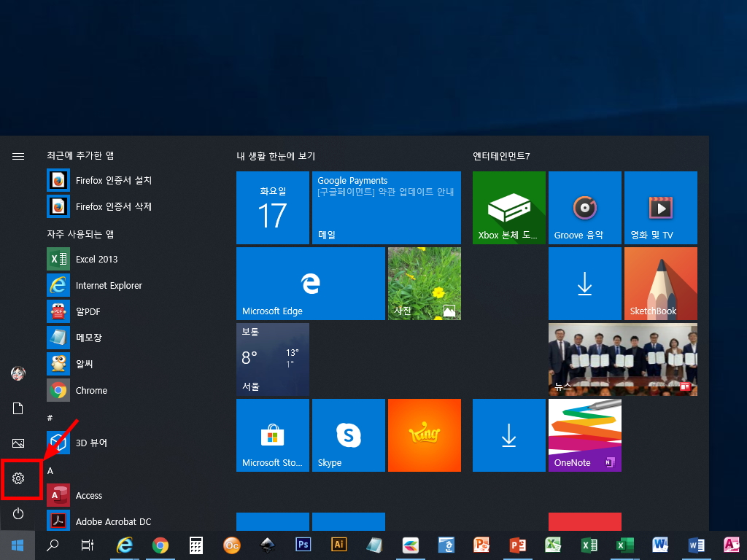The height and width of the screenshot is (560, 747).
Task: Open the Groove 음악 tile
Action: tap(585, 208)
